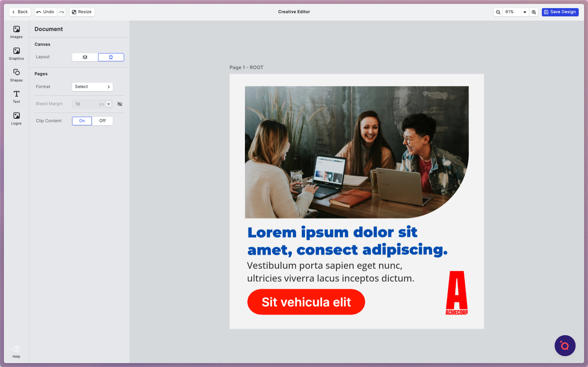Select the vertical canvas layout option

tap(111, 57)
